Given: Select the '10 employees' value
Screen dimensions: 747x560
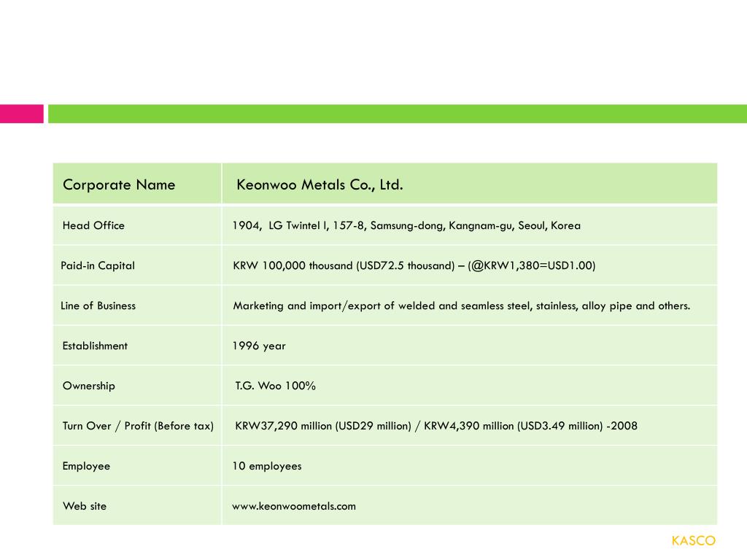Looking at the screenshot, I should [x=267, y=466].
